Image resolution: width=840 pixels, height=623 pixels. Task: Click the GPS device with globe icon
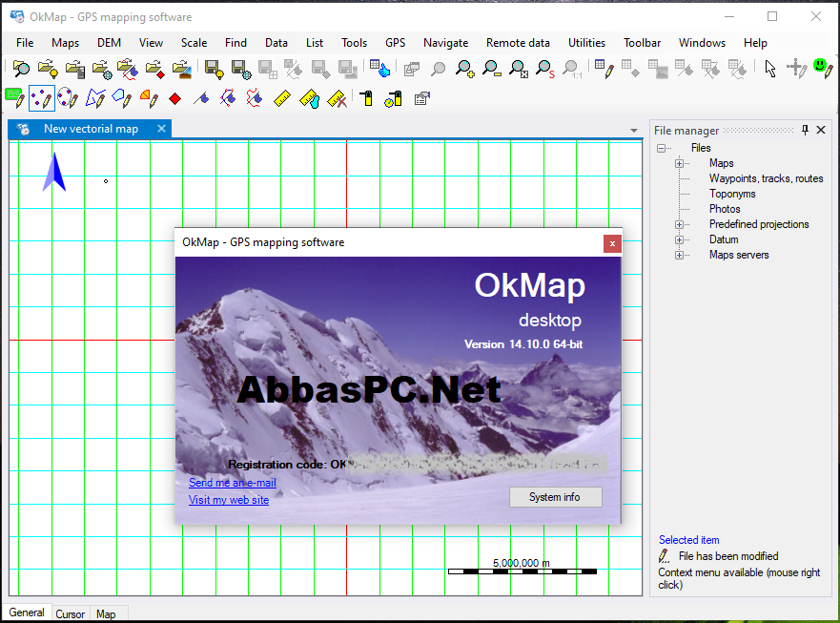[393, 98]
